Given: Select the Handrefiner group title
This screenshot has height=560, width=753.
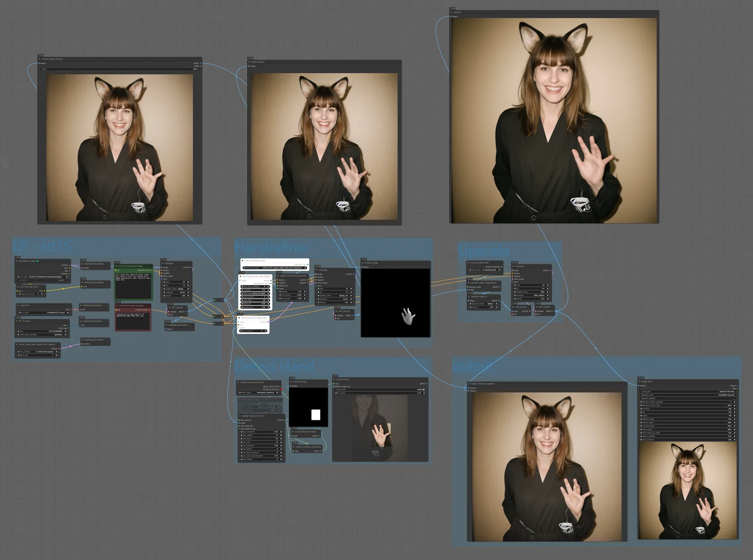Looking at the screenshot, I should pos(272,248).
